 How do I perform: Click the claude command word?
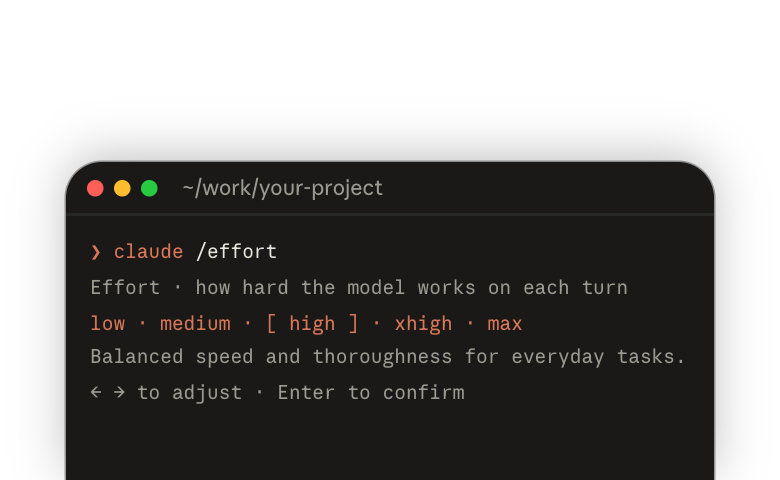tap(149, 252)
